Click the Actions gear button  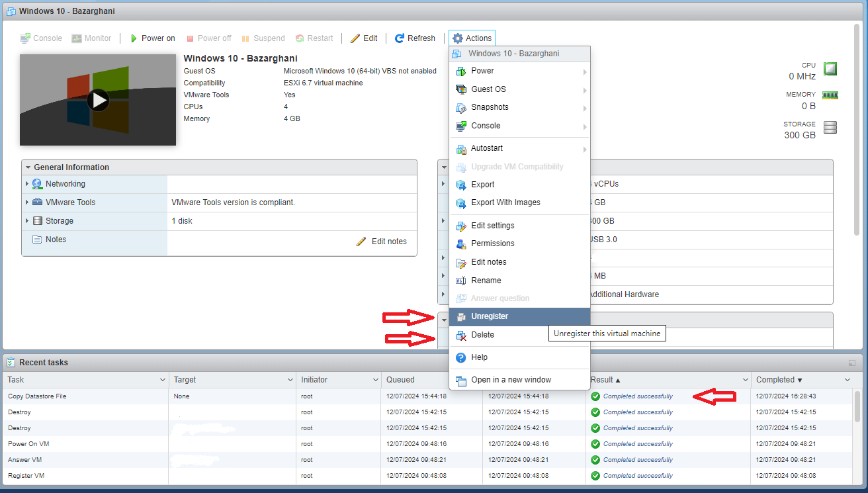pyautogui.click(x=472, y=38)
